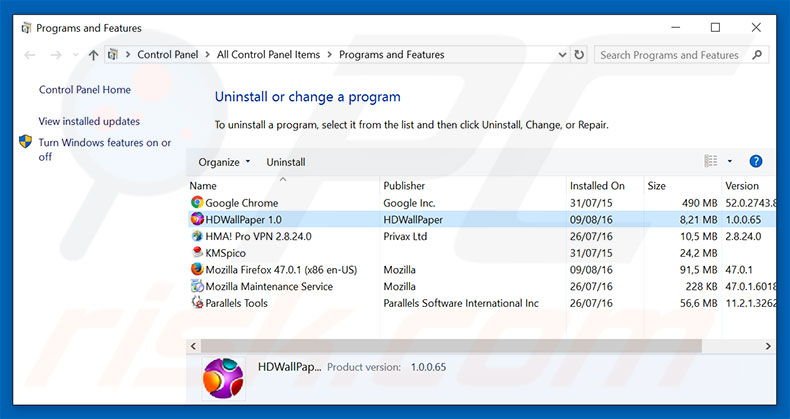This screenshot has height=419, width=790.
Task: Open View installed updates link
Action: click(89, 121)
